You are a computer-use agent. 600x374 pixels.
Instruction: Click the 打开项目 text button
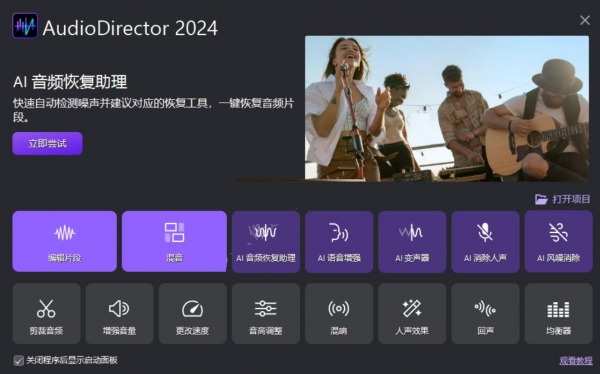pos(571,199)
